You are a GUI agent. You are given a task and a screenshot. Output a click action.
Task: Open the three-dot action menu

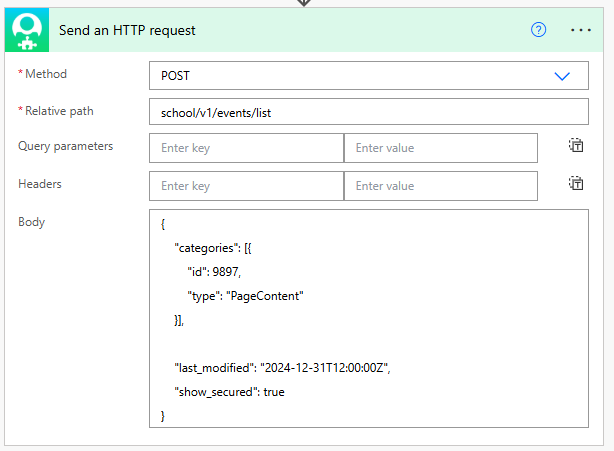pyautogui.click(x=581, y=30)
